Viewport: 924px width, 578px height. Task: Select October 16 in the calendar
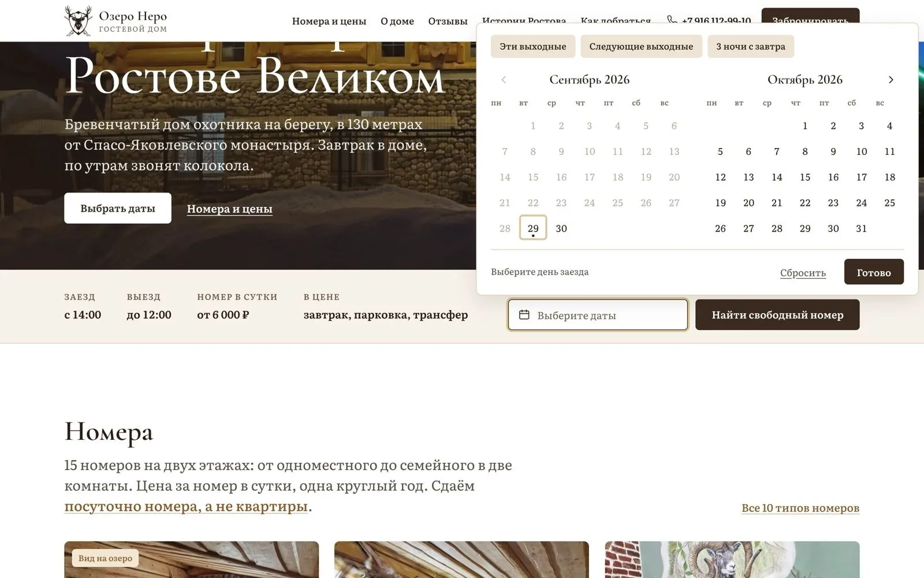[x=833, y=177]
